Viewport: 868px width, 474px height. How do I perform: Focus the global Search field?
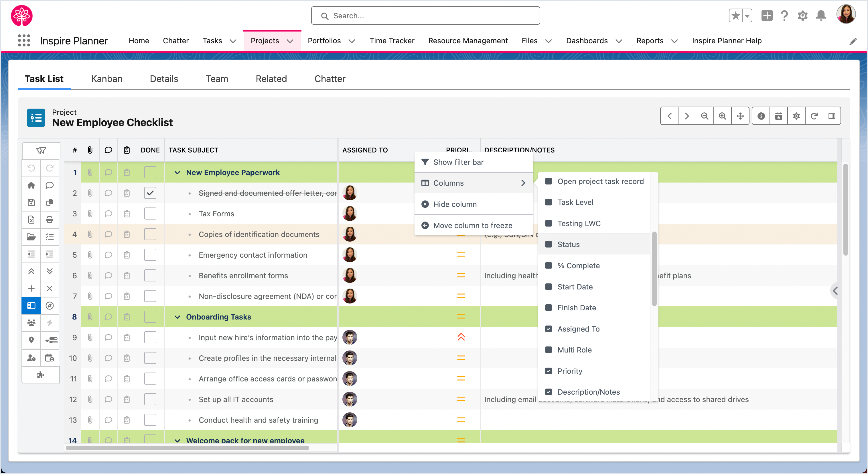pos(425,15)
